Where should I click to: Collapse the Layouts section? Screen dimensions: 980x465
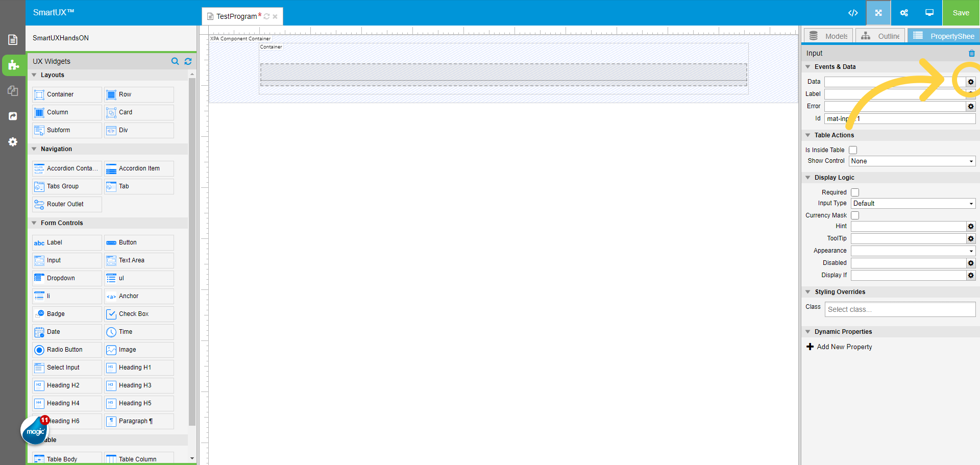35,75
